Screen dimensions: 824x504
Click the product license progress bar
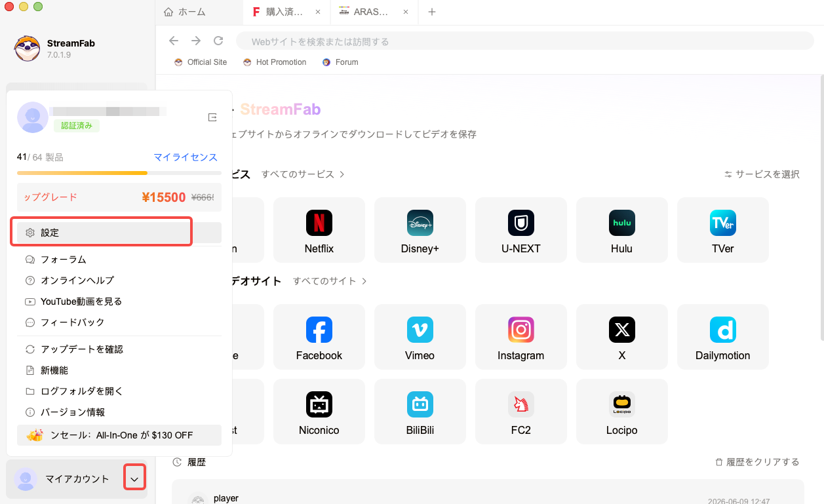(x=119, y=173)
